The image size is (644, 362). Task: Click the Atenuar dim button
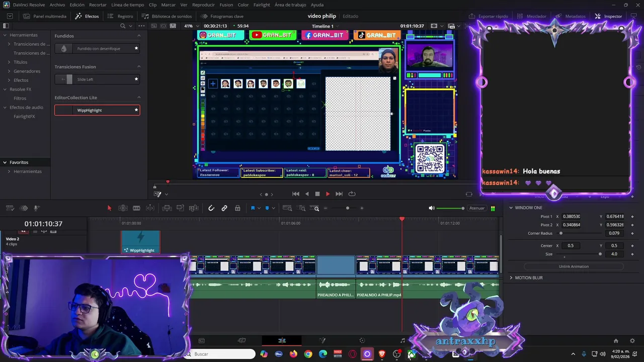point(477,208)
